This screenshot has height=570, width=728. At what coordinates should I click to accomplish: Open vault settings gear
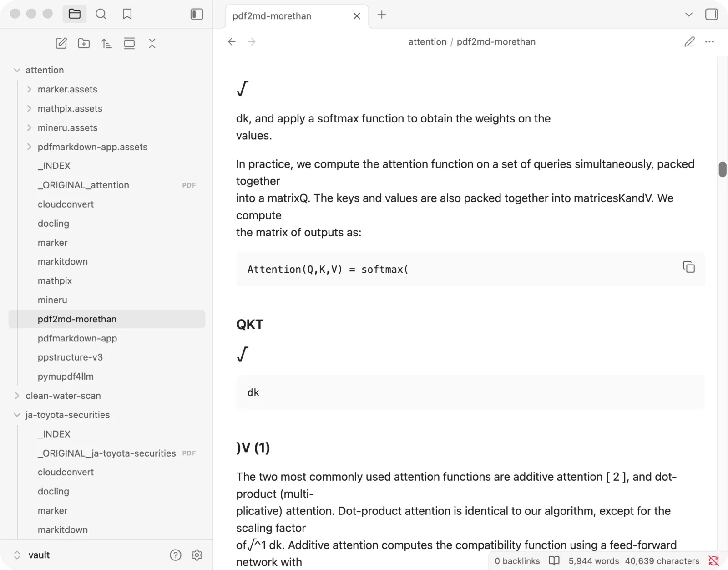197,555
